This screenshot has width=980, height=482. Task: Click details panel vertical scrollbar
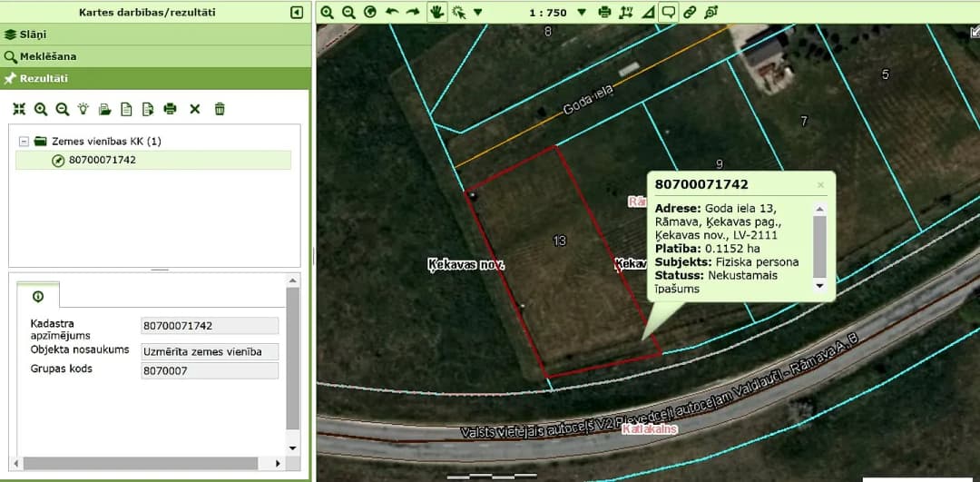[x=292, y=358]
